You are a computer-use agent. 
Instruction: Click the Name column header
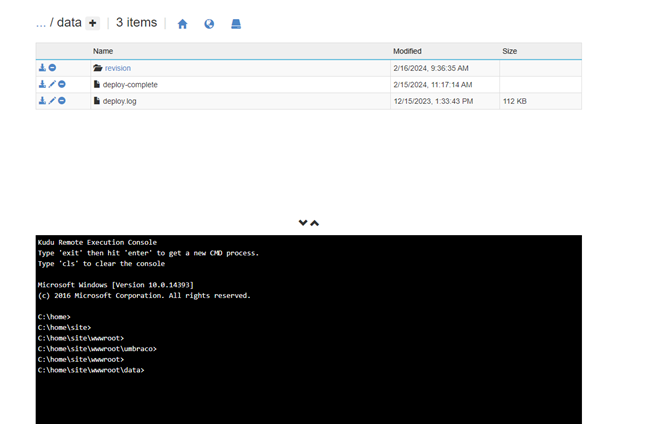103,51
